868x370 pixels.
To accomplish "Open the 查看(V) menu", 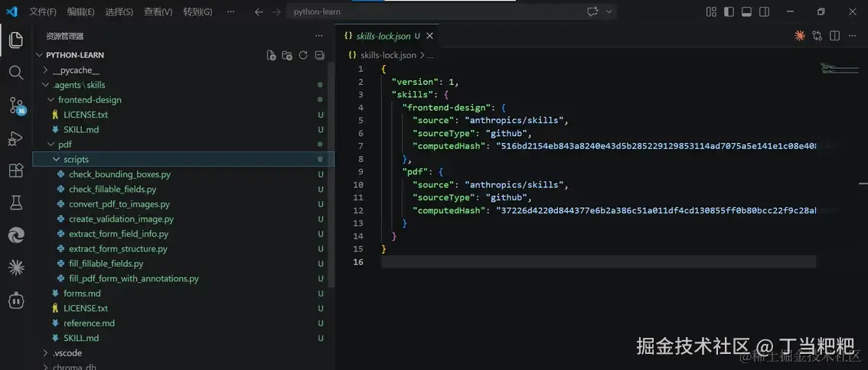I will [158, 11].
